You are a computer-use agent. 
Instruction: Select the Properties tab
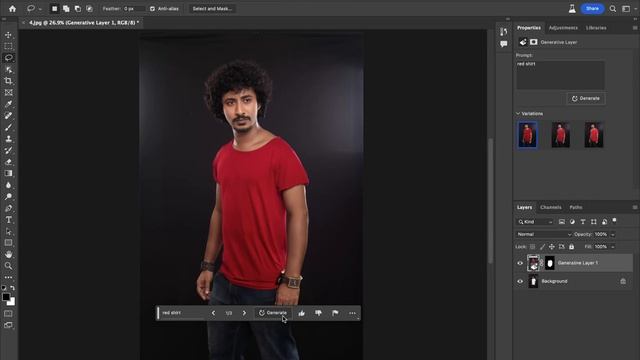click(x=529, y=28)
